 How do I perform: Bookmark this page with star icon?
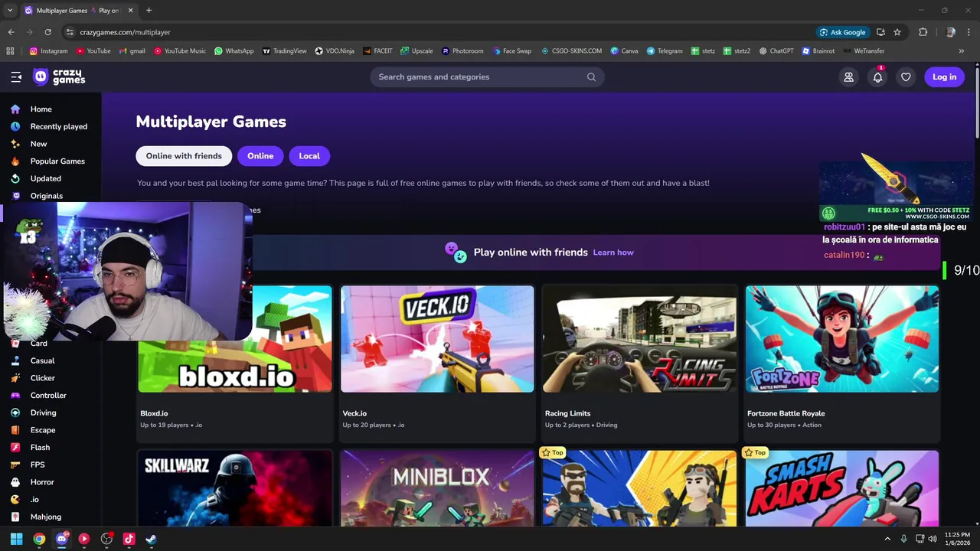897,32
